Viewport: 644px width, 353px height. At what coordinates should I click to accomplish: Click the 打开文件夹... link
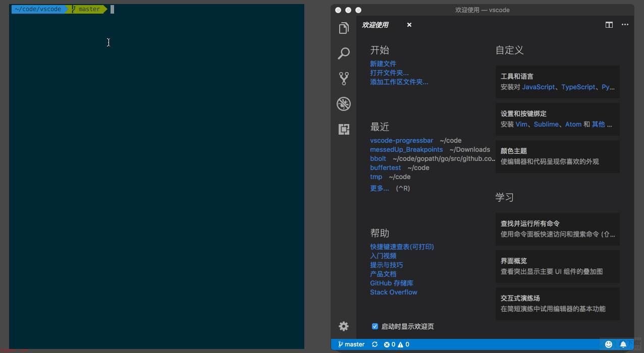pos(389,73)
